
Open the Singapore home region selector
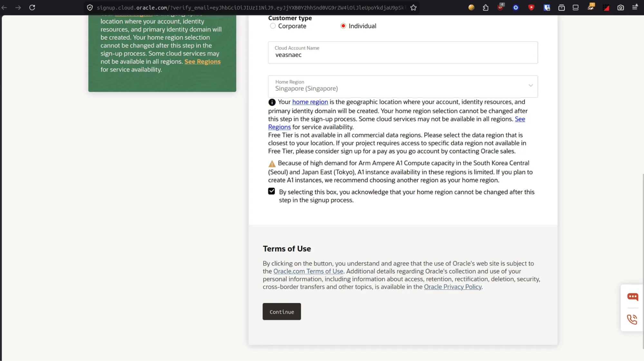click(x=403, y=86)
